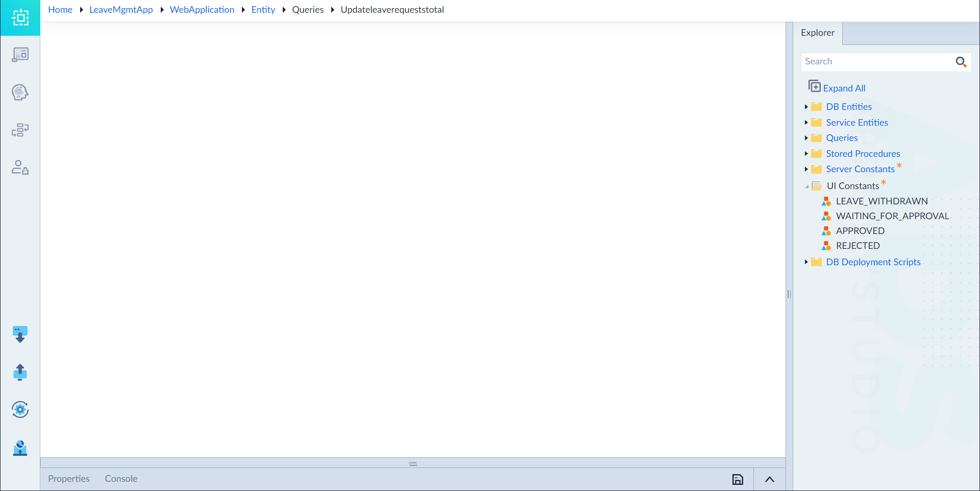
Task: Click the export upload arrow sidebar icon
Action: tap(20, 372)
